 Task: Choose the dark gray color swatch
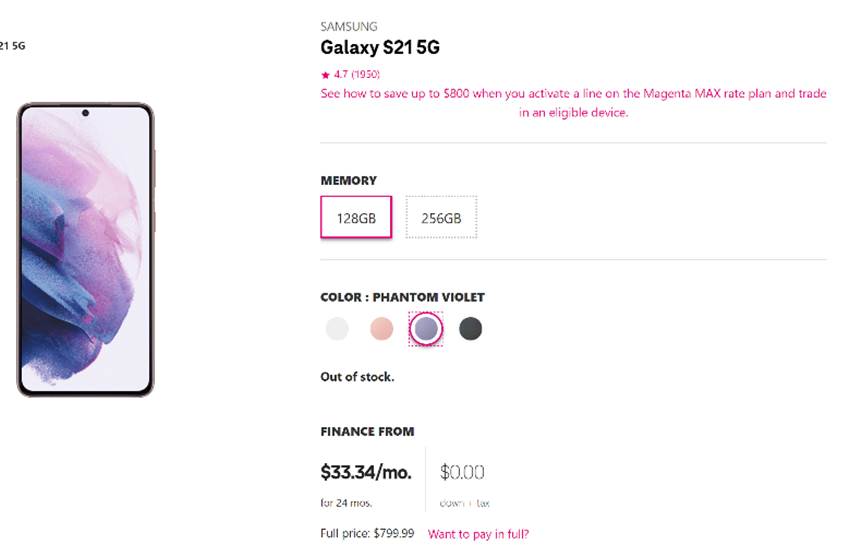(470, 328)
